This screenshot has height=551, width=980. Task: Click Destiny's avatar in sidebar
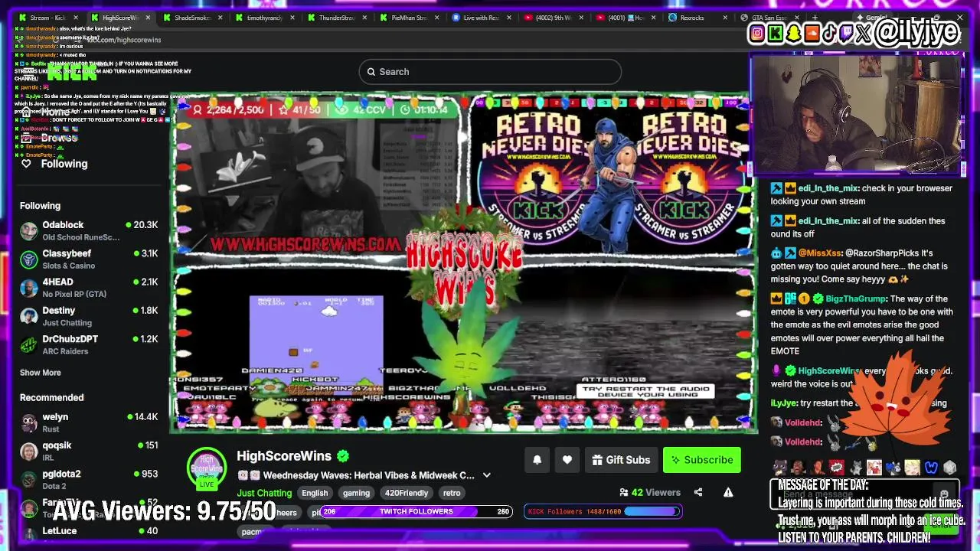point(29,316)
